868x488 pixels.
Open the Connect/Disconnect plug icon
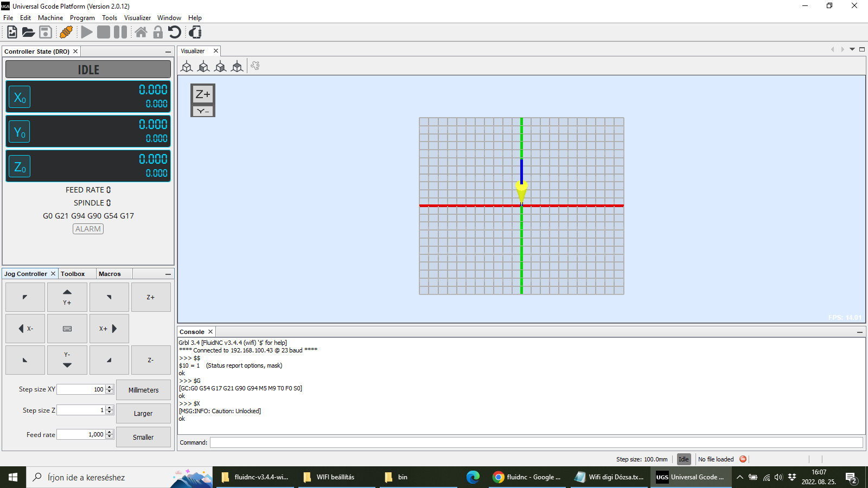click(x=66, y=32)
